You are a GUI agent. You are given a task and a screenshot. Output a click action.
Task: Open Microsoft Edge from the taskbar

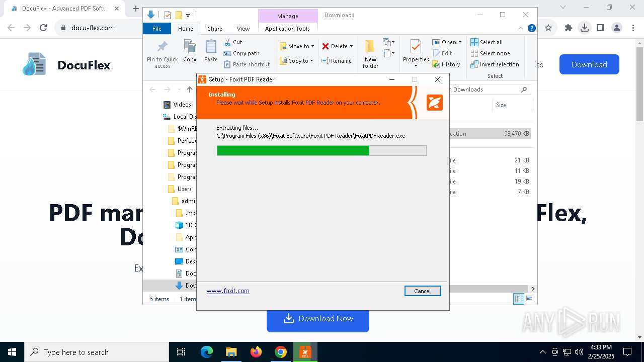click(207, 352)
